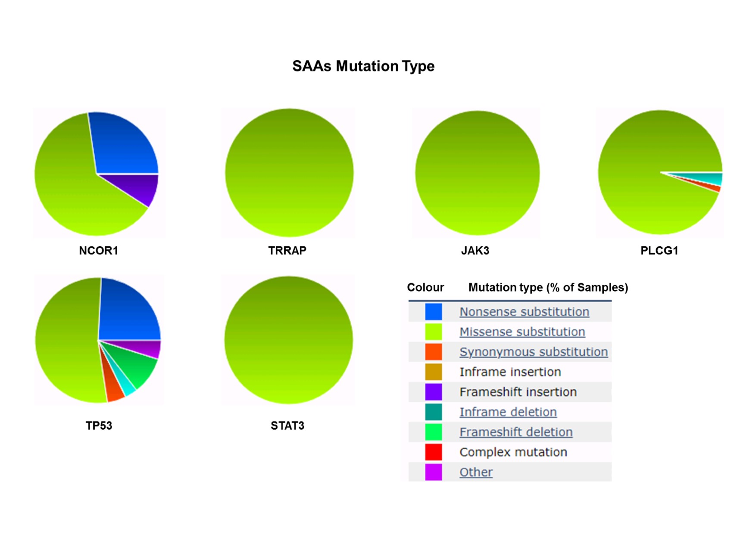
Task: Open the Other mutation type link
Action: tap(476, 472)
